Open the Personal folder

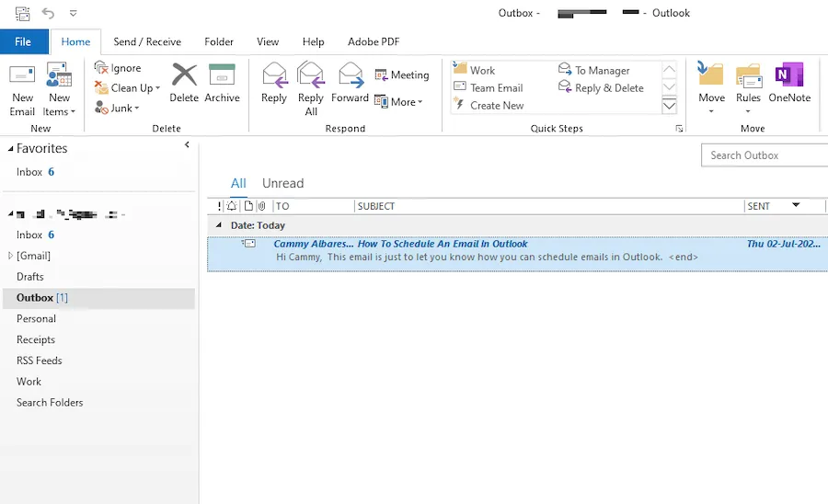(36, 319)
